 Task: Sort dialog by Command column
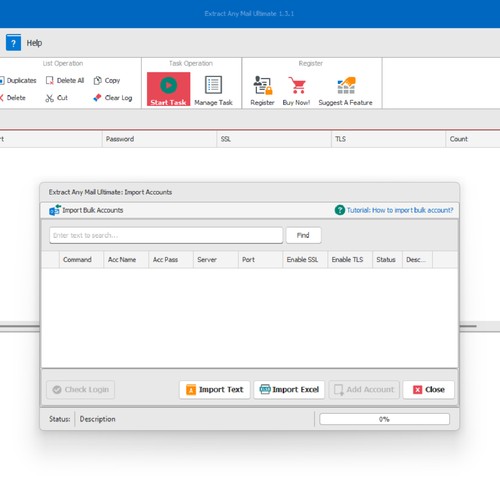click(x=81, y=260)
